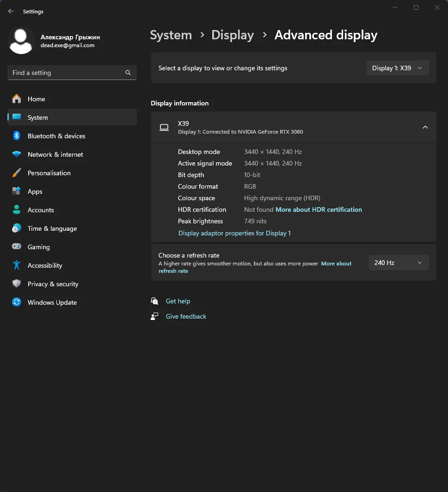448x492 pixels.
Task: Click the Gaming controller icon
Action: coord(17,247)
